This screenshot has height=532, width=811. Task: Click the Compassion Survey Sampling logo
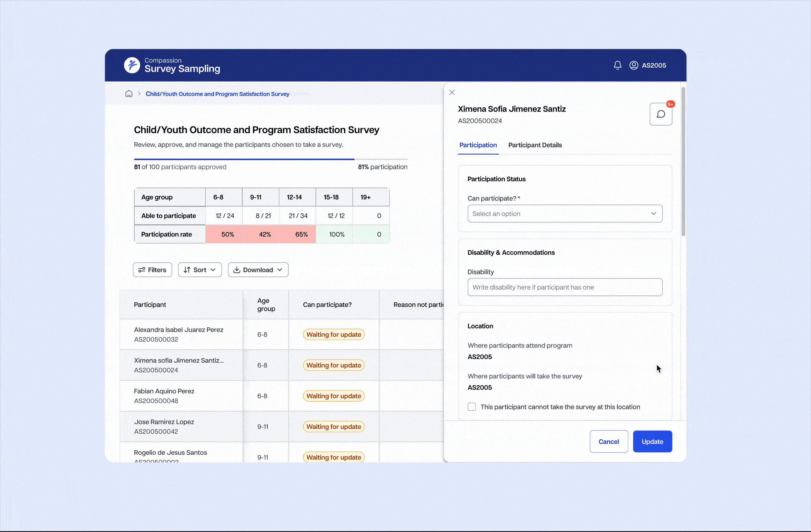point(132,65)
